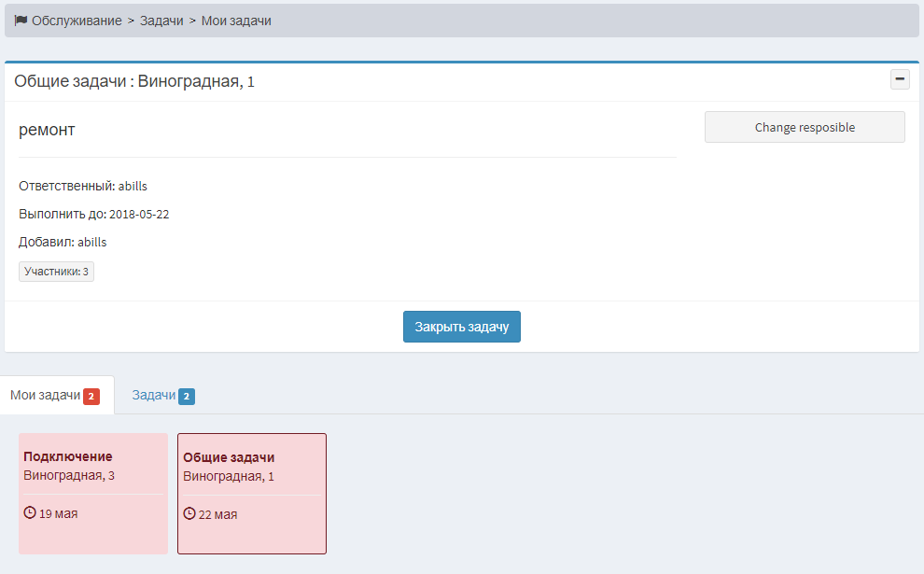Click the blue badge 2 on Задачи tab

187,396
